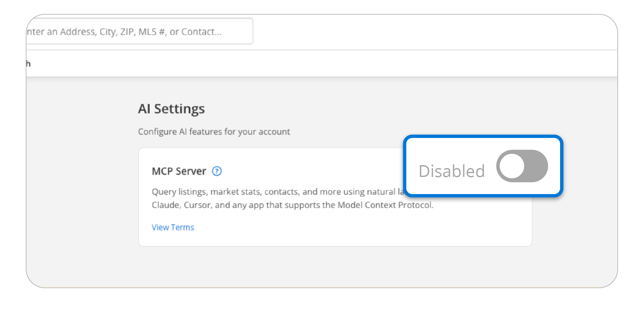Click the "Claude, Cursor, and any app" description line
644x313 pixels.
[x=293, y=205]
